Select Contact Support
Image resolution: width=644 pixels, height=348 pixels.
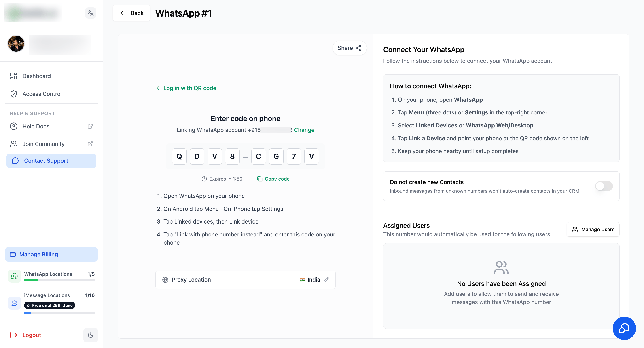coord(51,161)
